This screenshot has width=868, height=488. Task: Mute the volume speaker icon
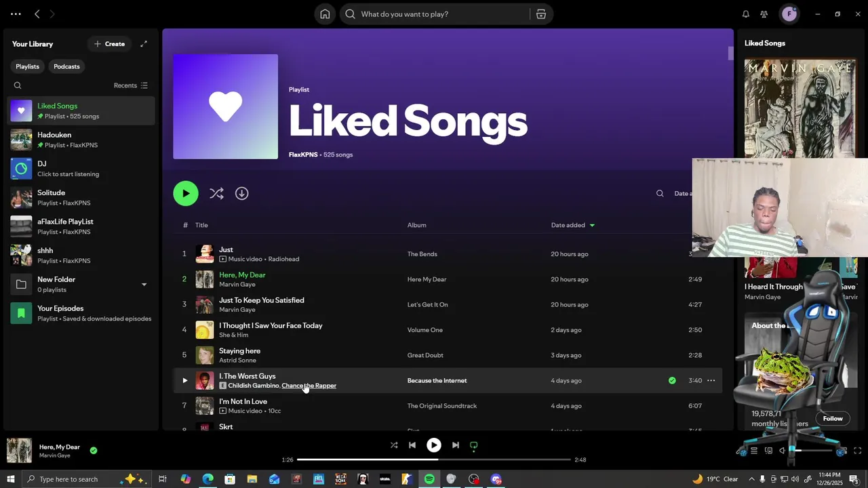pyautogui.click(x=782, y=451)
